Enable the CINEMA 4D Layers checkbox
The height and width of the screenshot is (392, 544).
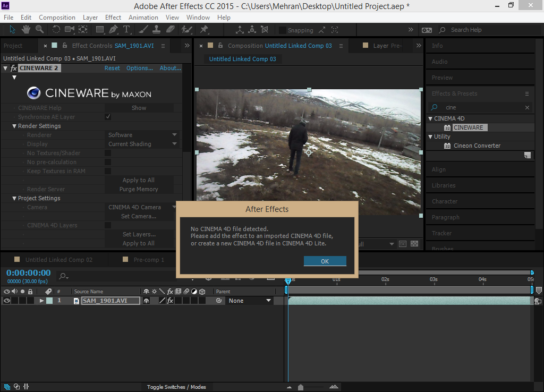click(x=108, y=225)
